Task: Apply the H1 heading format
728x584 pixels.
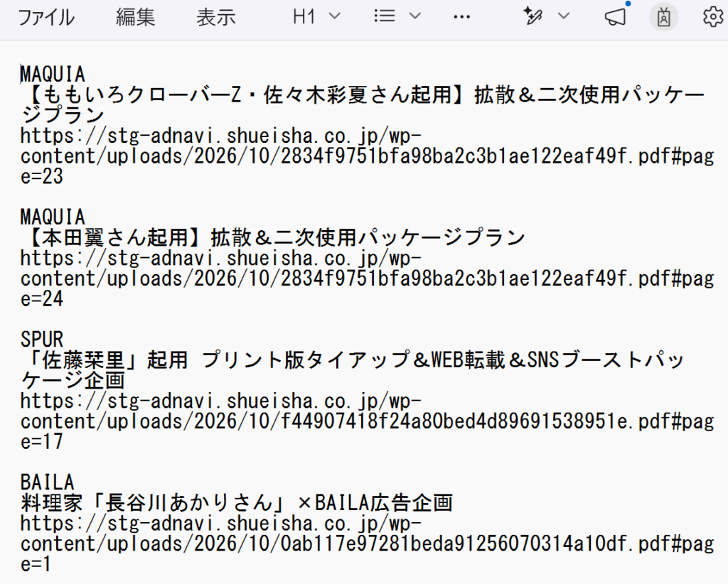Action: (x=304, y=17)
